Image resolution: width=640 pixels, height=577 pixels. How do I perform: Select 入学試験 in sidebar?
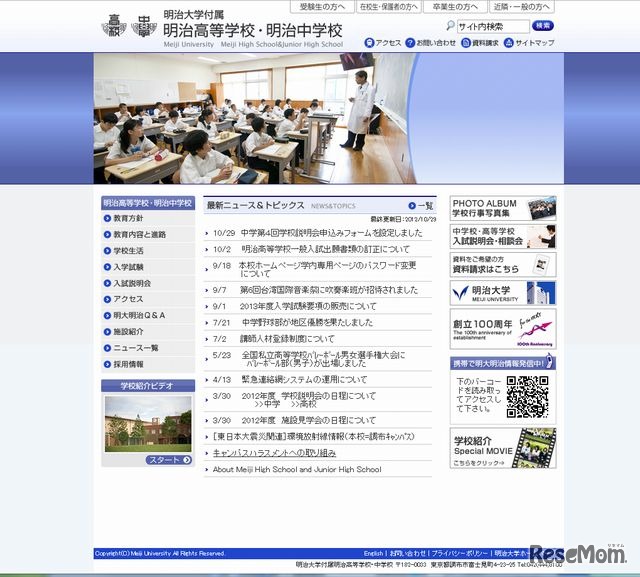point(148,267)
